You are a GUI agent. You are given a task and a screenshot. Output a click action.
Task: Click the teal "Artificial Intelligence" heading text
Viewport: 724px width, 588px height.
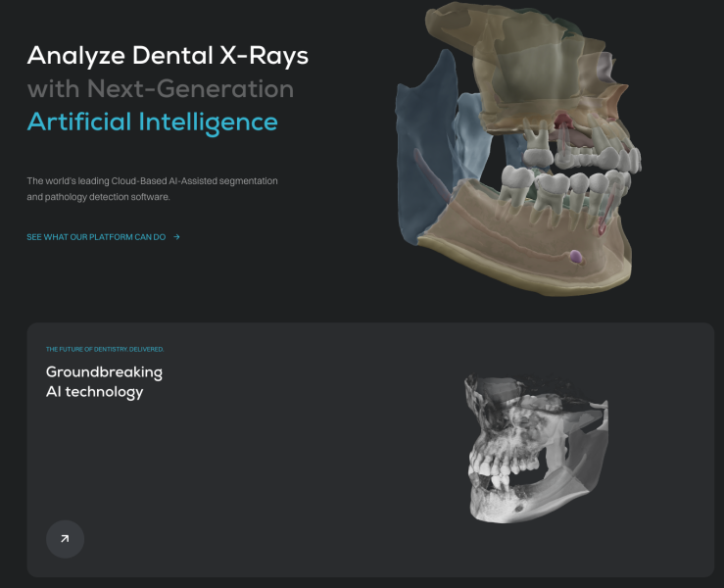pyautogui.click(x=152, y=122)
